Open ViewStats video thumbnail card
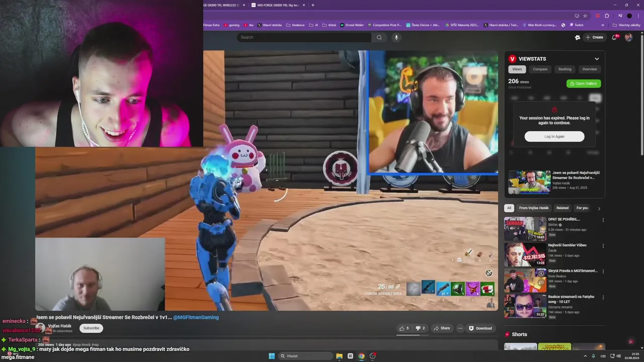 click(x=529, y=182)
